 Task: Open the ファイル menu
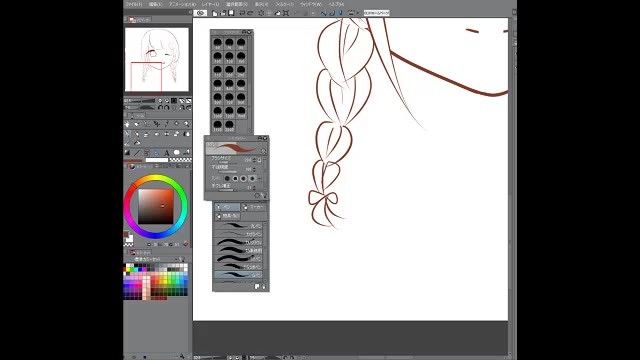[134, 4]
